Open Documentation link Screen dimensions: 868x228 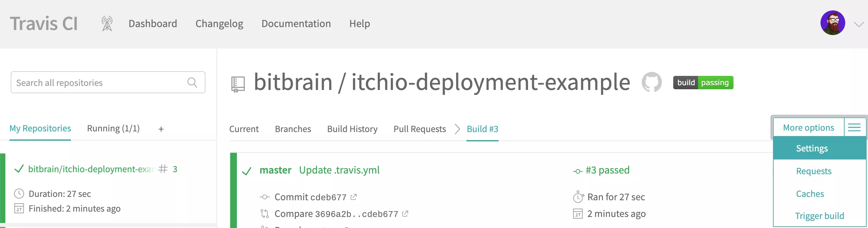(x=296, y=24)
